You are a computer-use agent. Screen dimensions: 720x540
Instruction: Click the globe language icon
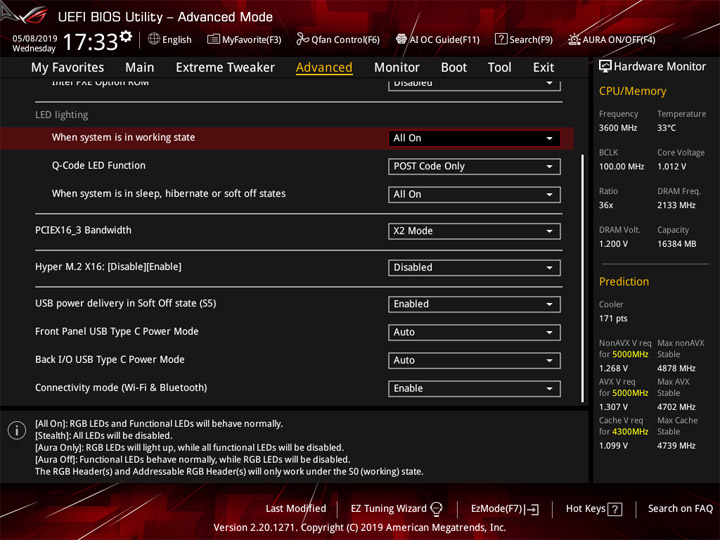click(x=154, y=39)
